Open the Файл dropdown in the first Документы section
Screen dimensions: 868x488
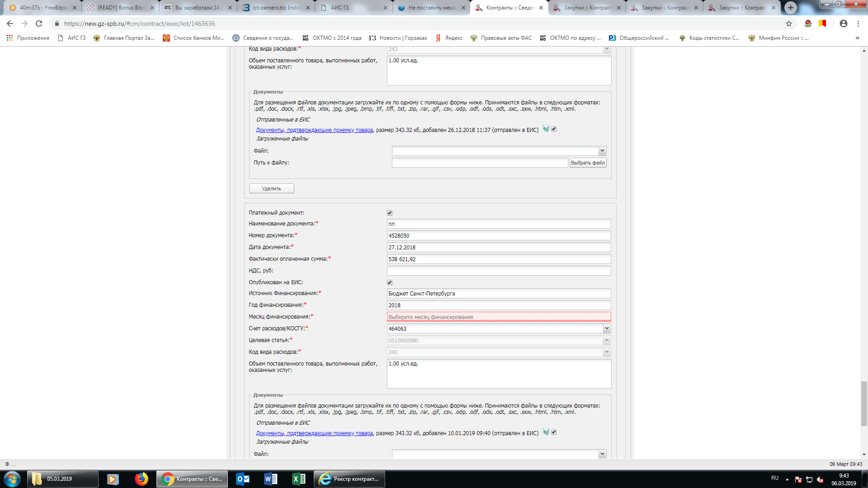[602, 151]
